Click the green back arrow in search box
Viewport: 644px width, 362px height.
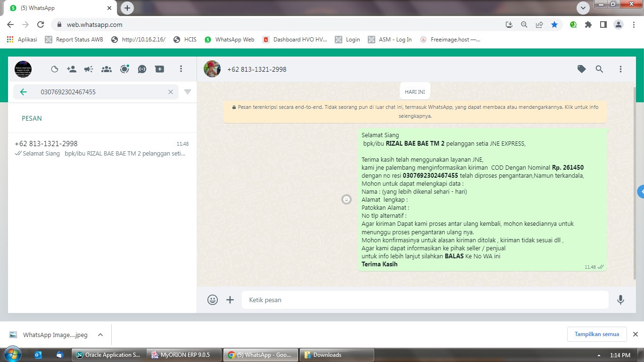pyautogui.click(x=23, y=92)
